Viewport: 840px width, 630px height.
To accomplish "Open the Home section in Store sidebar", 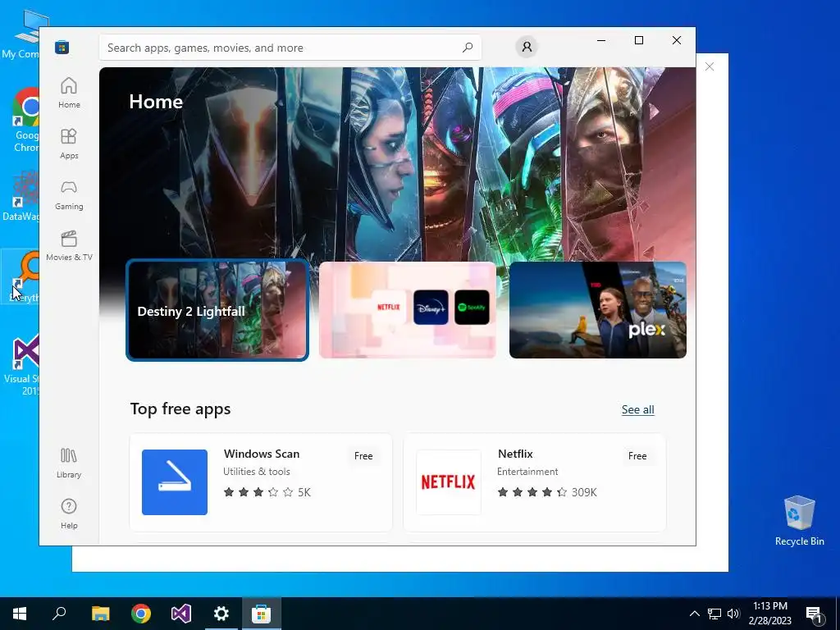I will pyautogui.click(x=69, y=93).
